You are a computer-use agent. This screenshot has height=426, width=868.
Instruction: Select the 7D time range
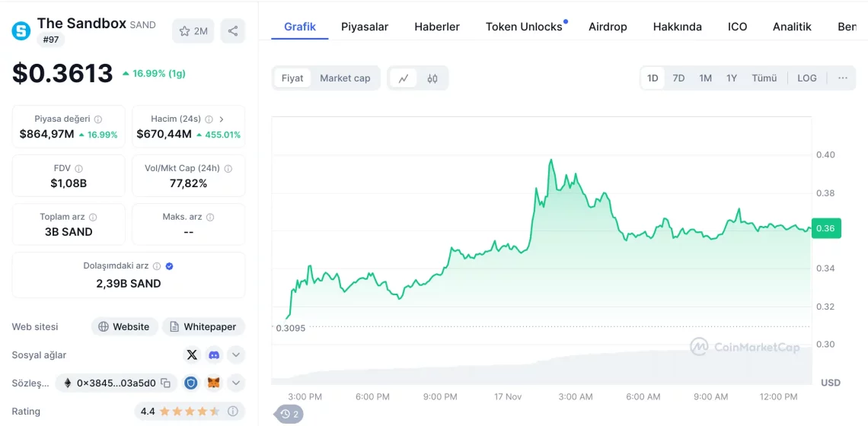[678, 78]
